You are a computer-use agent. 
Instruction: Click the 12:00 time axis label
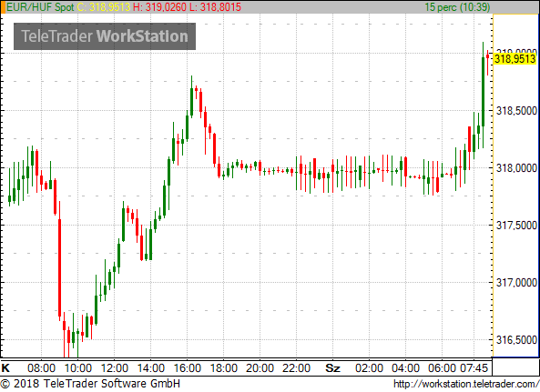click(x=115, y=368)
